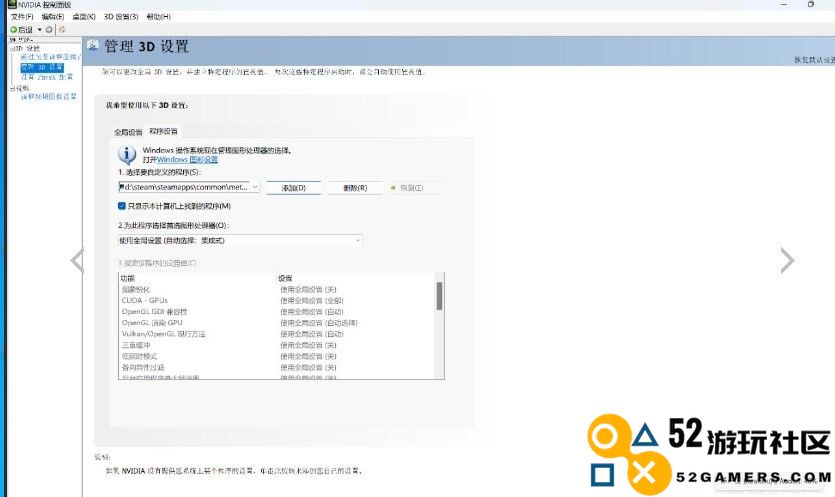Click the green Back (后退) arrow icon

[x=14, y=30]
